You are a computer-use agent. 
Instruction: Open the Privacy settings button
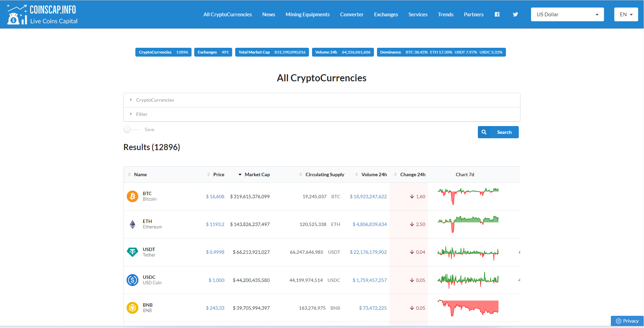pos(627,321)
